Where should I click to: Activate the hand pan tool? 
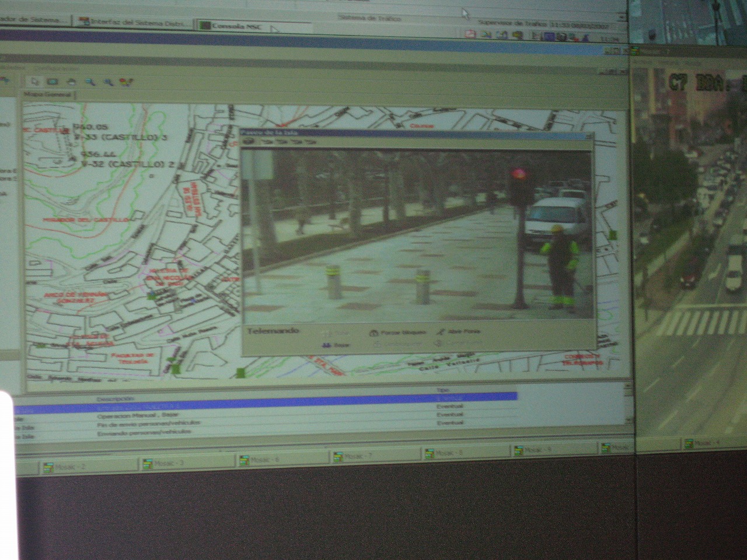tap(71, 82)
